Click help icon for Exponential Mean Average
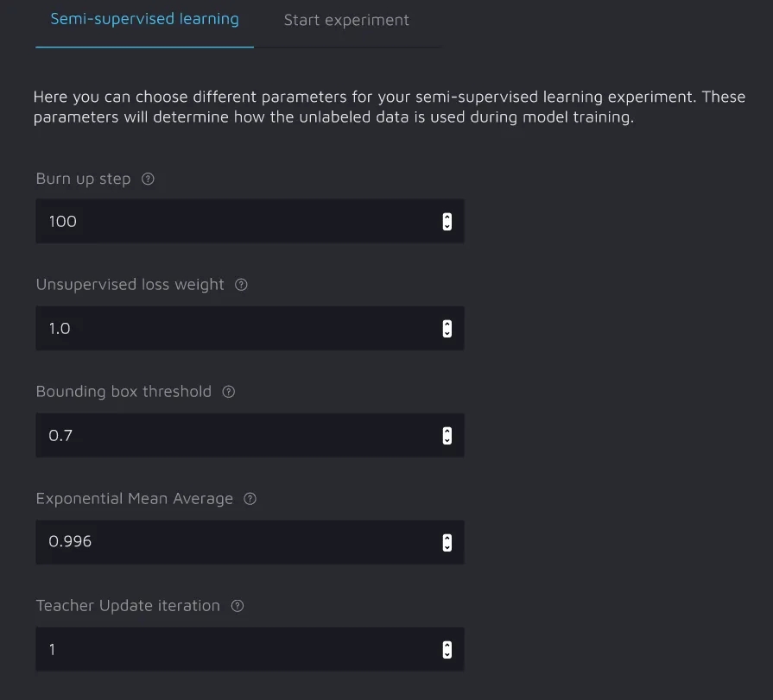The width and height of the screenshot is (773, 700). point(250,499)
